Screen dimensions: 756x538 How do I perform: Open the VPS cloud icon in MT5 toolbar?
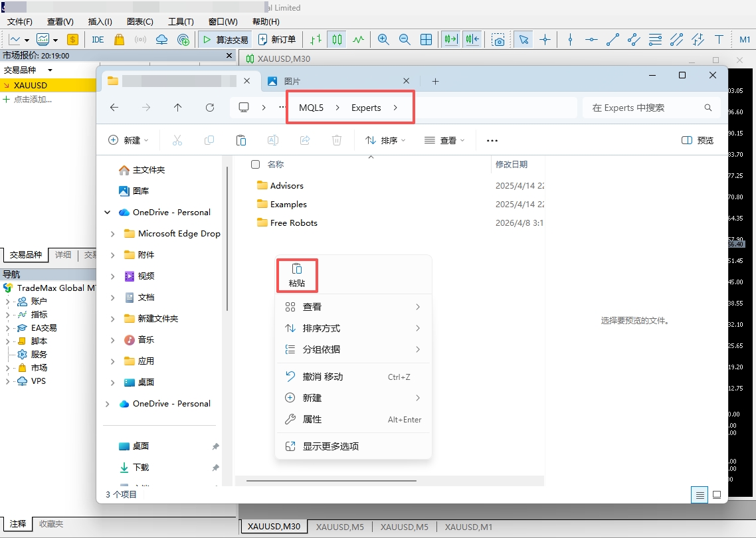click(161, 40)
